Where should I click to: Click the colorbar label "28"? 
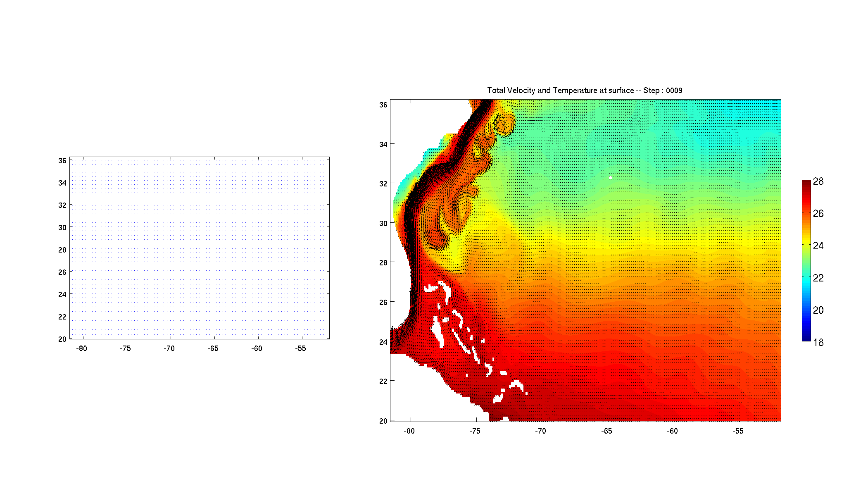[x=818, y=181]
